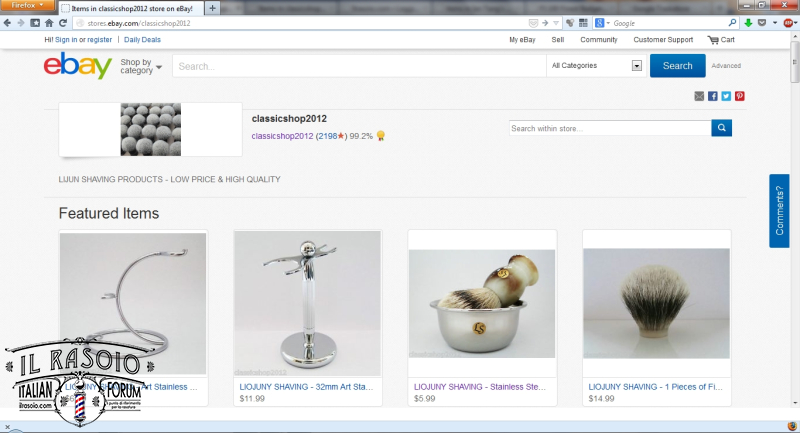Open a new tab with the plus button

(x=212, y=8)
